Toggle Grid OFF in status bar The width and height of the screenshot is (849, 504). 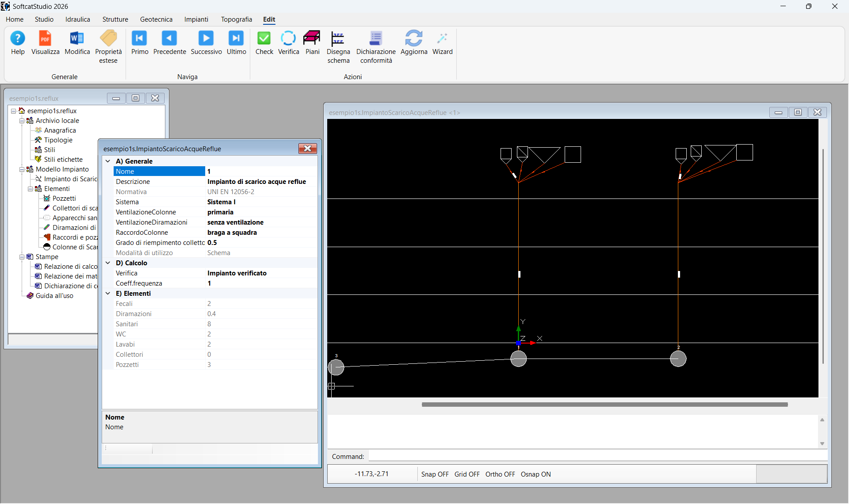(x=467, y=474)
